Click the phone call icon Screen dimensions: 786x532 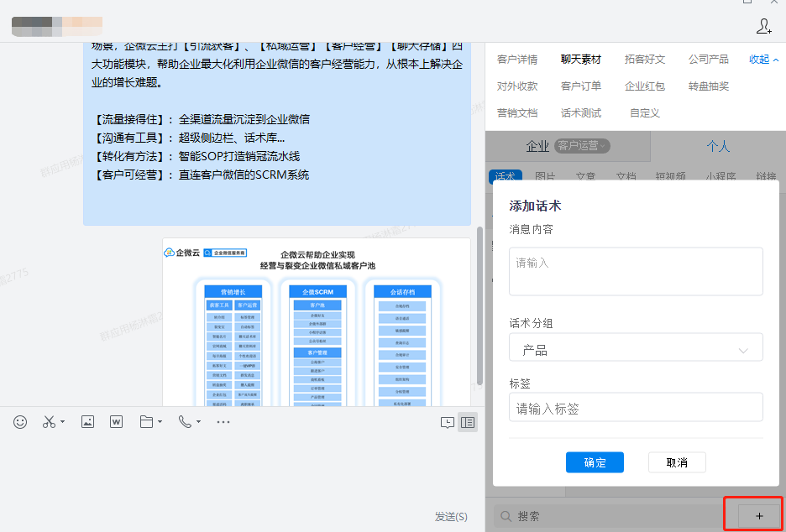[x=185, y=422]
